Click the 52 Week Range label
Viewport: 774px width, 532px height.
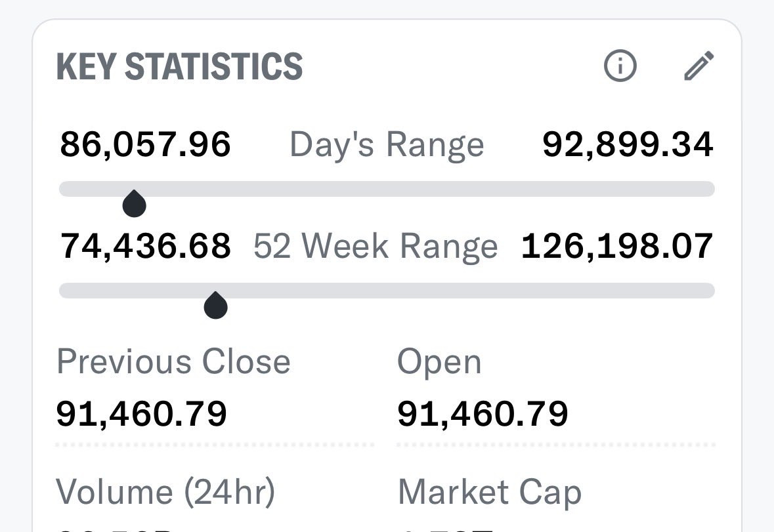point(376,247)
